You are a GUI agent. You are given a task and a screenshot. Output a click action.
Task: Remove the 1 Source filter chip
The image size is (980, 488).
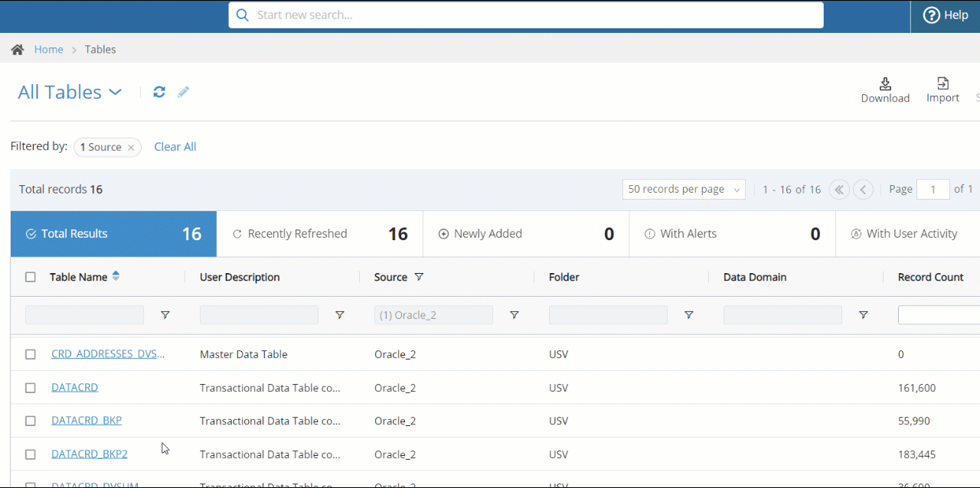[x=131, y=148]
